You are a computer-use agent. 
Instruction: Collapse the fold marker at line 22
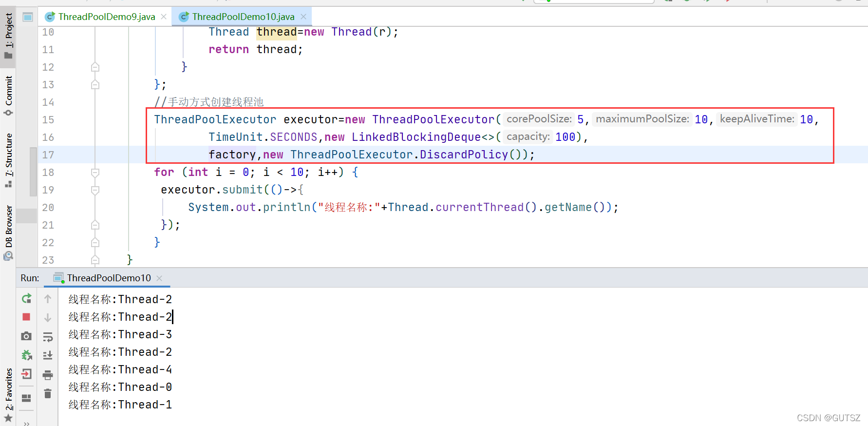pos(95,242)
